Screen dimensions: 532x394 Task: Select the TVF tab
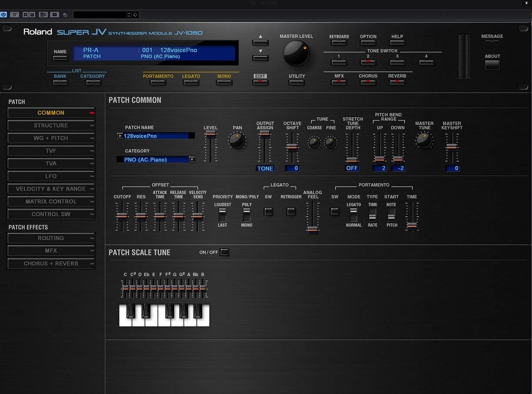pos(51,150)
